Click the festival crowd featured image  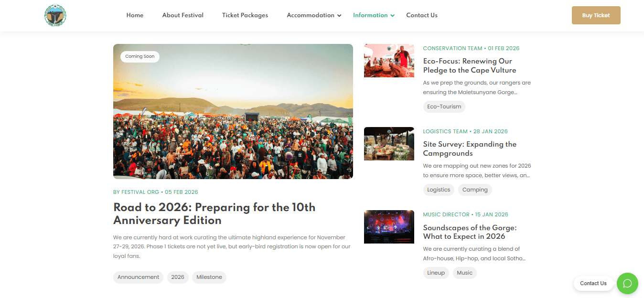(233, 111)
